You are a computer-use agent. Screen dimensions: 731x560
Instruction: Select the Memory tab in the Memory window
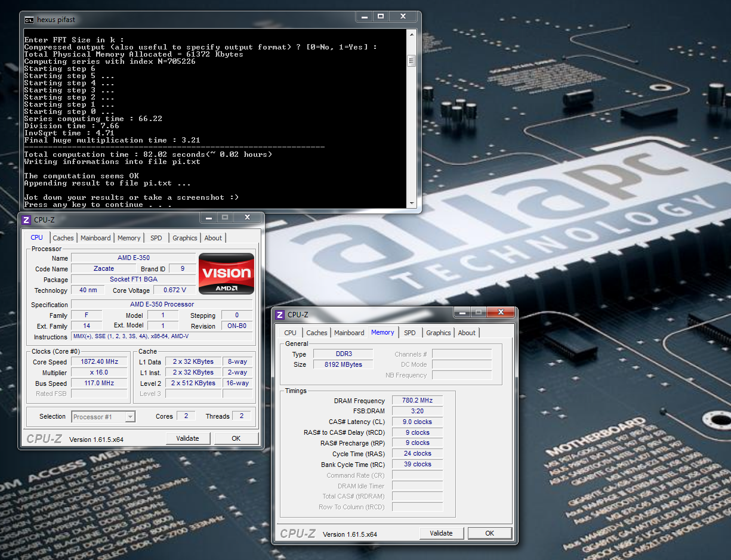(383, 332)
